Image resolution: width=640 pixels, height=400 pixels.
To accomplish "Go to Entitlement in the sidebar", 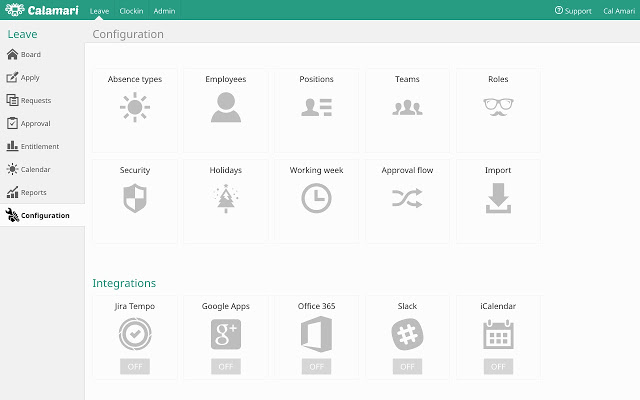I will pyautogui.click(x=40, y=146).
